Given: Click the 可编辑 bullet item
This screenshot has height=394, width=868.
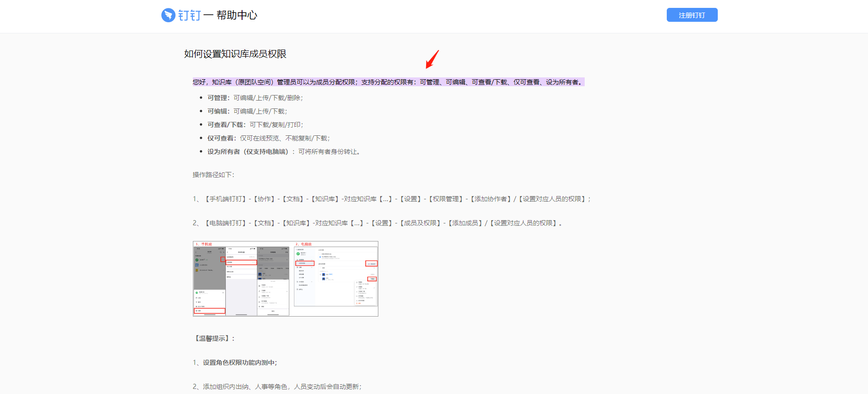Looking at the screenshot, I should [247, 111].
